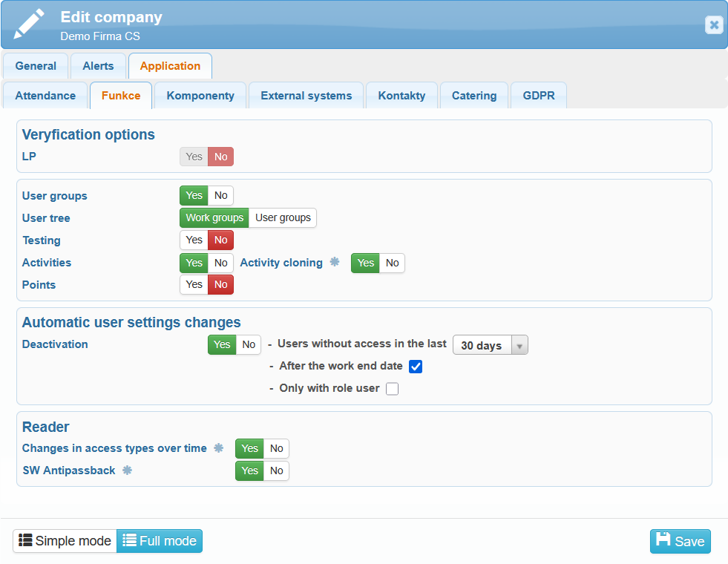Image resolution: width=728 pixels, height=564 pixels.
Task: Open the GDPR tab
Action: tap(539, 96)
